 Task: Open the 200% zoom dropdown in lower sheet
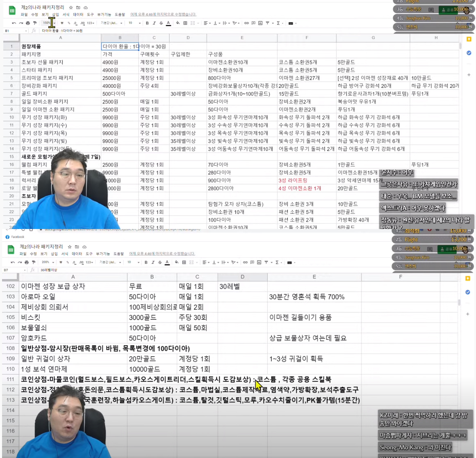pos(48,262)
